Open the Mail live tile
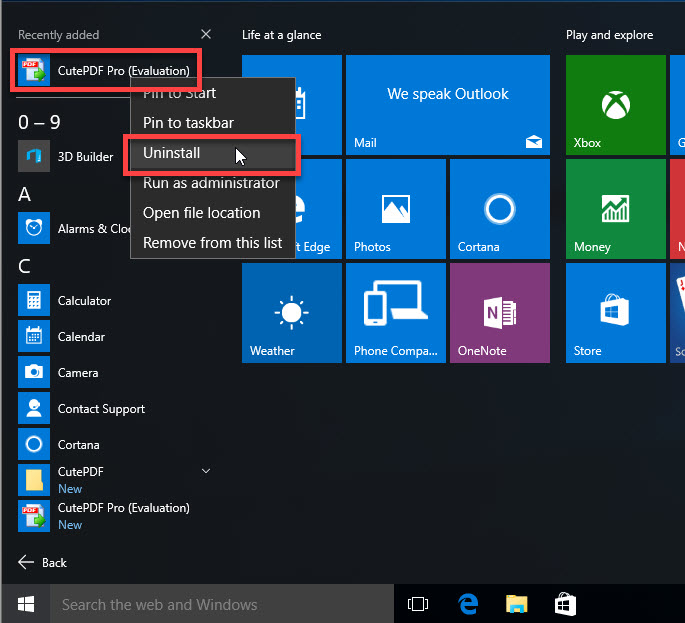Image resolution: width=685 pixels, height=623 pixels. coord(448,105)
